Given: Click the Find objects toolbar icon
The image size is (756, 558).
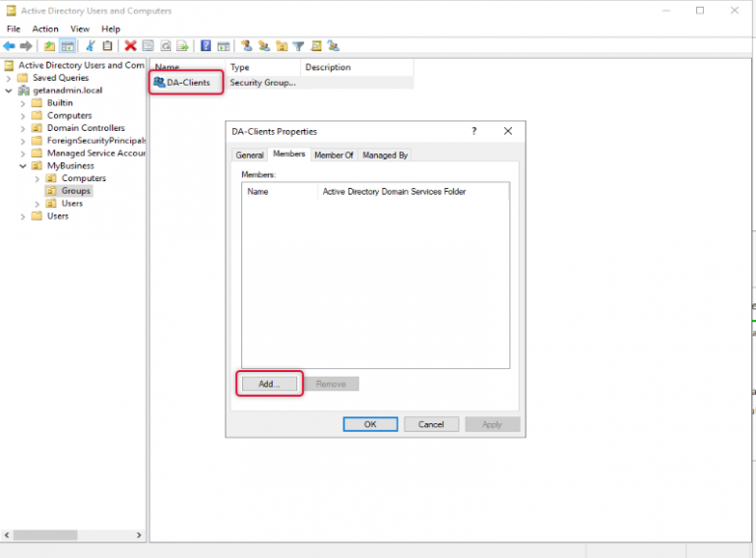Looking at the screenshot, I should (x=316, y=46).
